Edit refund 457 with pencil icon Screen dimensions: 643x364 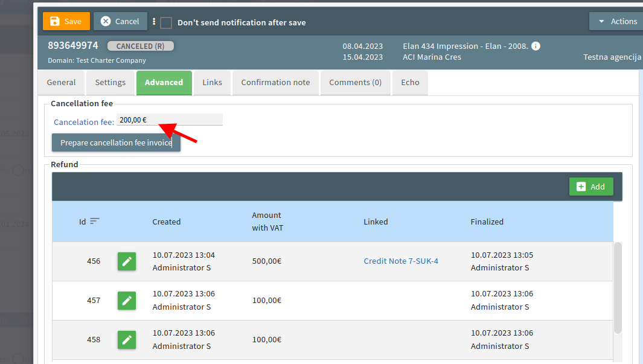click(x=127, y=301)
